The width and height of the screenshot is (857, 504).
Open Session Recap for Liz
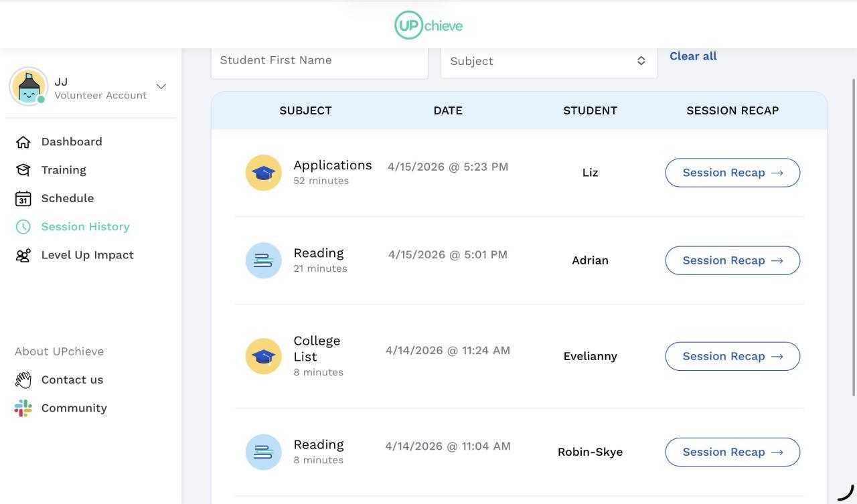(732, 173)
